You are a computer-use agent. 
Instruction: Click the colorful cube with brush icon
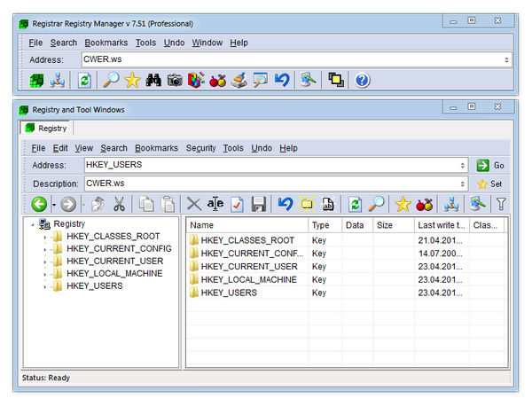pyautogui.click(x=196, y=81)
